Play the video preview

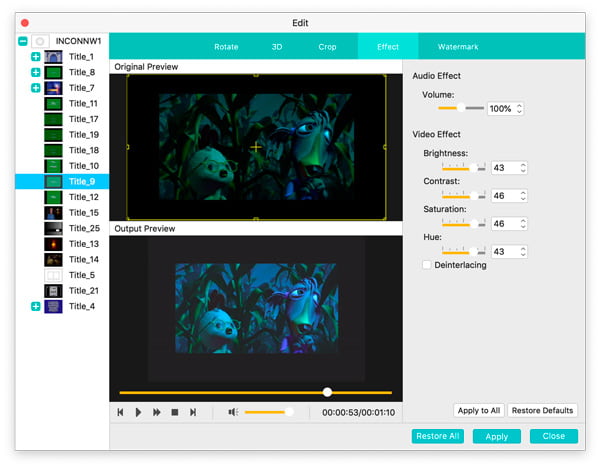139,412
